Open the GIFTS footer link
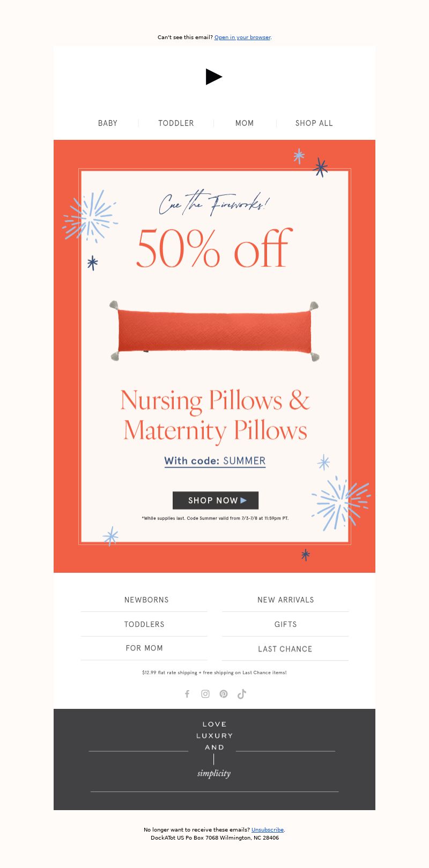This screenshot has width=429, height=868. [x=286, y=624]
